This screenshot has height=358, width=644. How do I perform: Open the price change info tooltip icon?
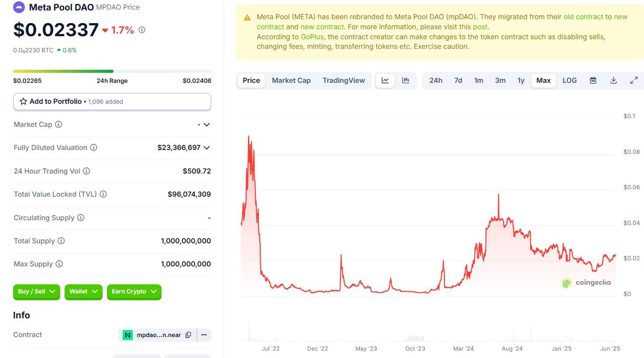tap(141, 30)
